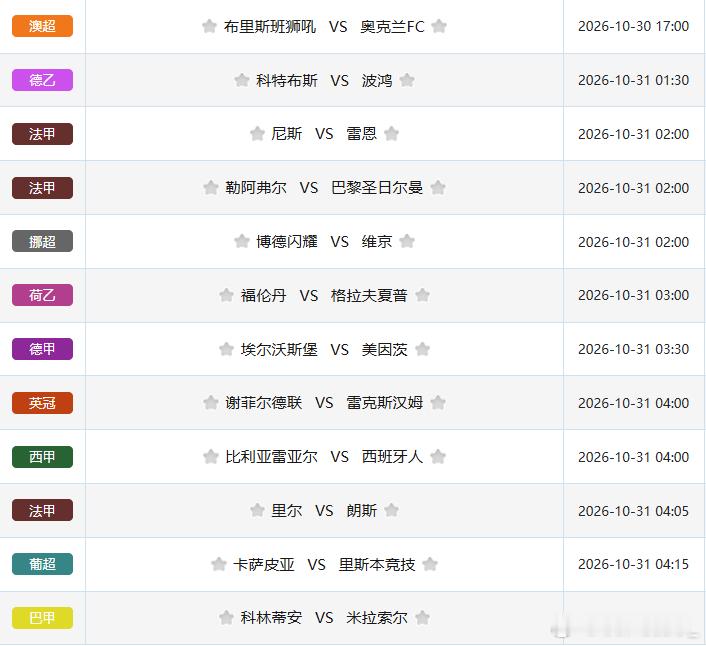Screen dimensions: 706x646
Task: Open team 巴黎圣日尔曼
Action: click(377, 188)
